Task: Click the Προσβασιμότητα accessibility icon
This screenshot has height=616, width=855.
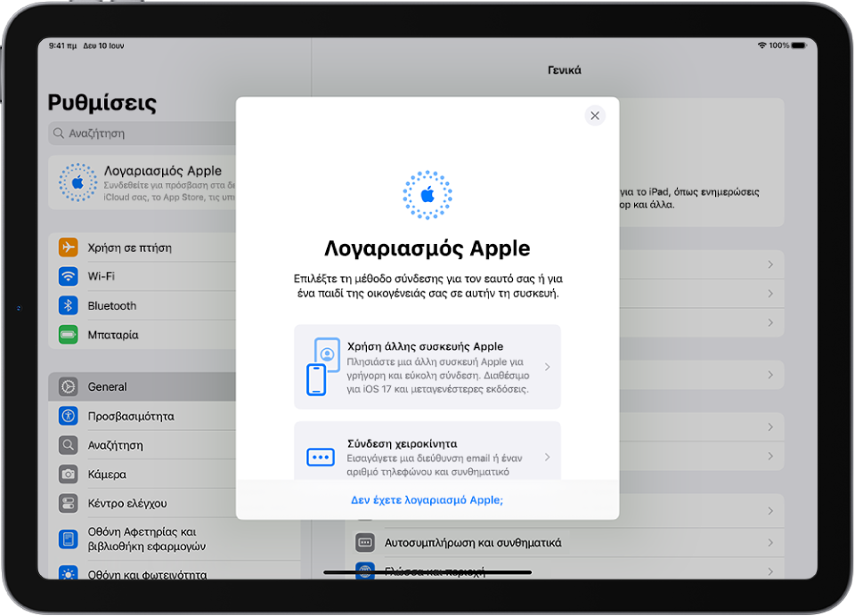Action: [x=69, y=416]
